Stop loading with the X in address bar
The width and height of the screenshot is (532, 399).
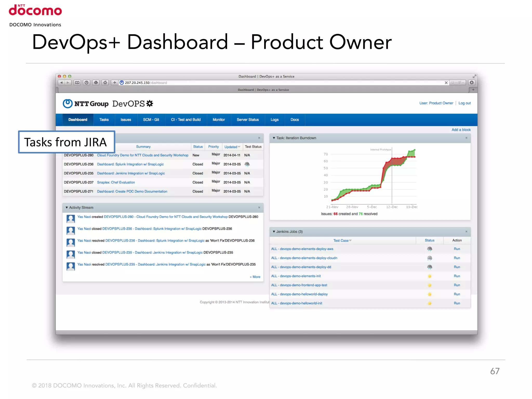coord(446,83)
